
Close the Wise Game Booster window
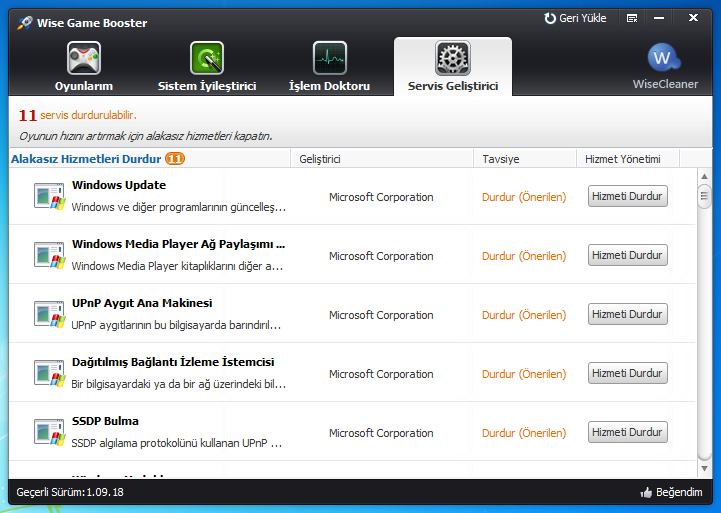coord(693,18)
